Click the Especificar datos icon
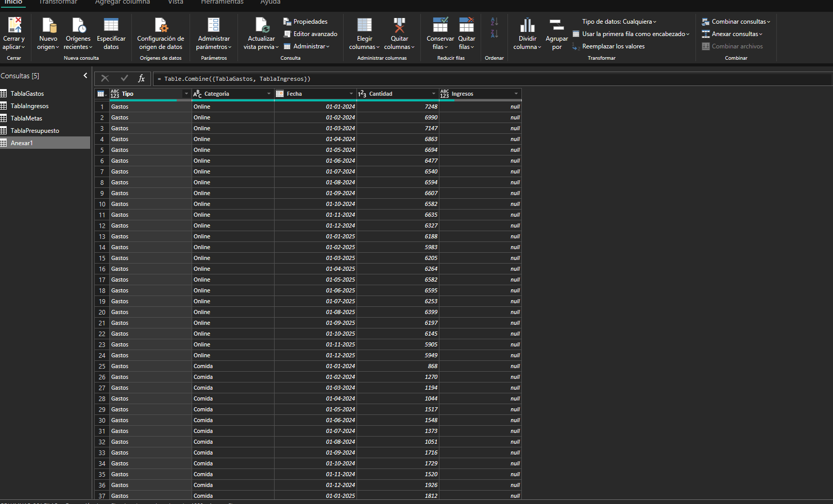This screenshot has width=833, height=504. pyautogui.click(x=111, y=25)
